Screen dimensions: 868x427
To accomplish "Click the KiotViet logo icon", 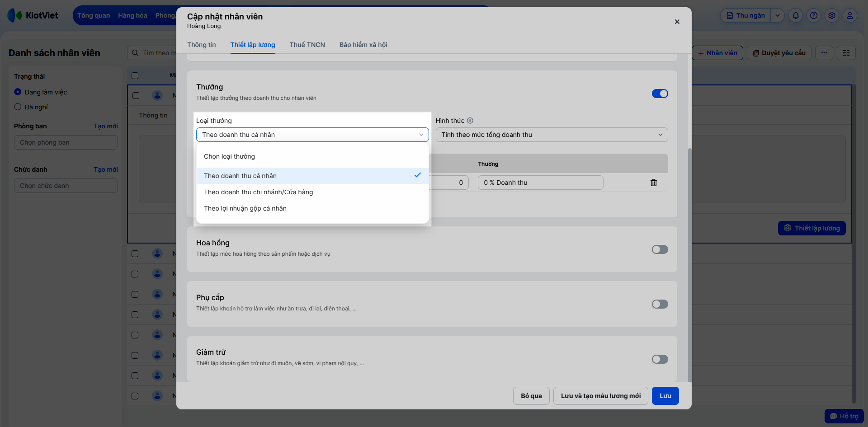I will [14, 15].
